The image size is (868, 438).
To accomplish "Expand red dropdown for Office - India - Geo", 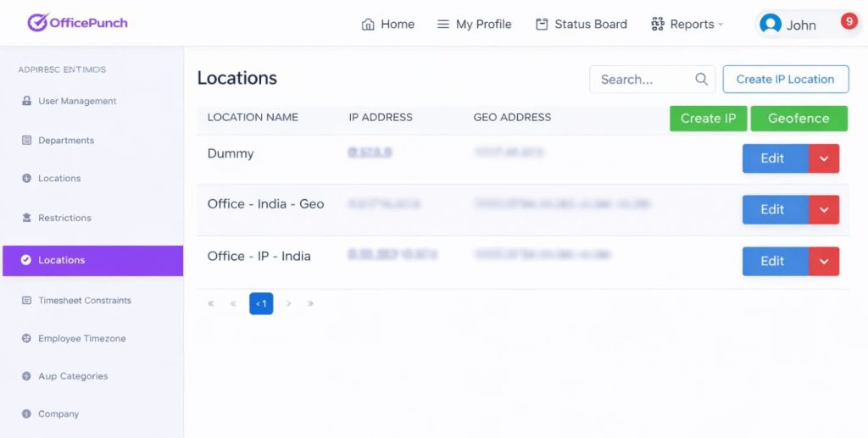I will [824, 210].
